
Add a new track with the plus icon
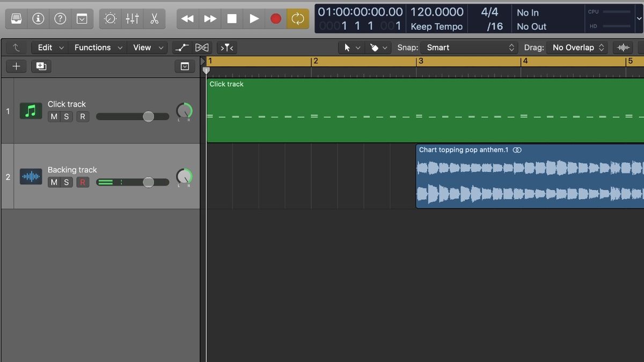coord(16,66)
